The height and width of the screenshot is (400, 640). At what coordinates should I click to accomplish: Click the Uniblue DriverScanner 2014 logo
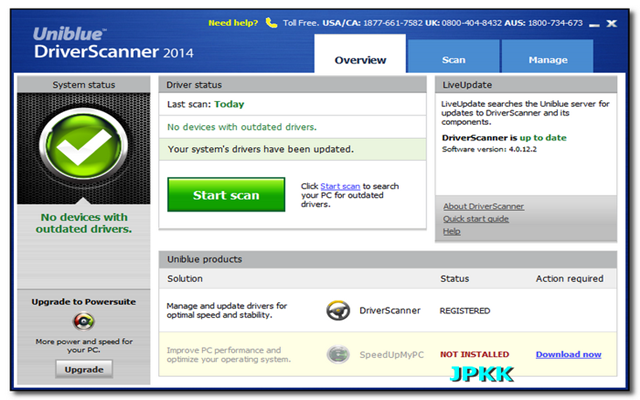[113, 43]
